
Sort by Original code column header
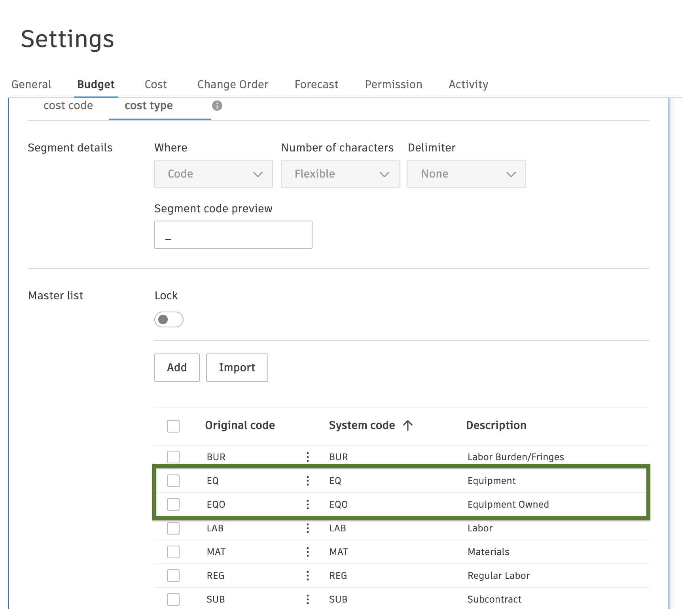(240, 425)
